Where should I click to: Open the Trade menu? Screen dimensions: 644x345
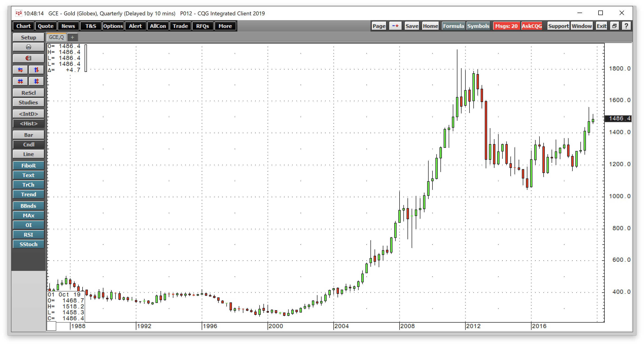pyautogui.click(x=180, y=26)
